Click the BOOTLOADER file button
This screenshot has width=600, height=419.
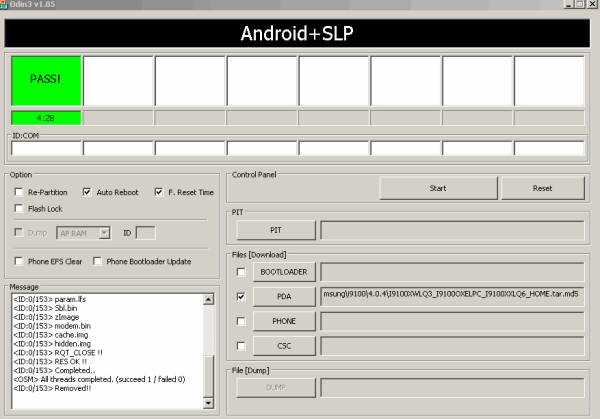(284, 272)
